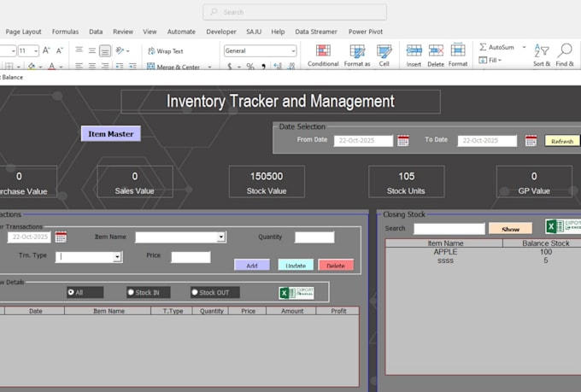
Task: Apply the font color red A
Action: (52, 67)
